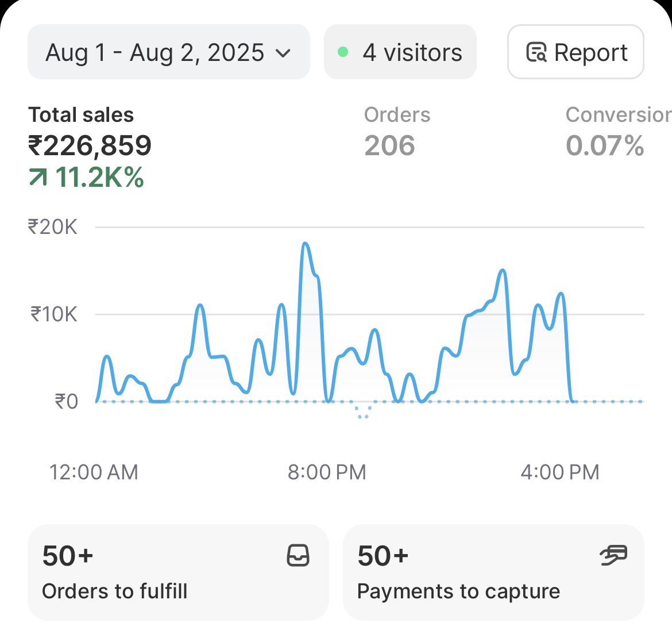Click the hand-with-cash payment capture icon
Image resolution: width=672 pixels, height=634 pixels.
pyautogui.click(x=613, y=555)
